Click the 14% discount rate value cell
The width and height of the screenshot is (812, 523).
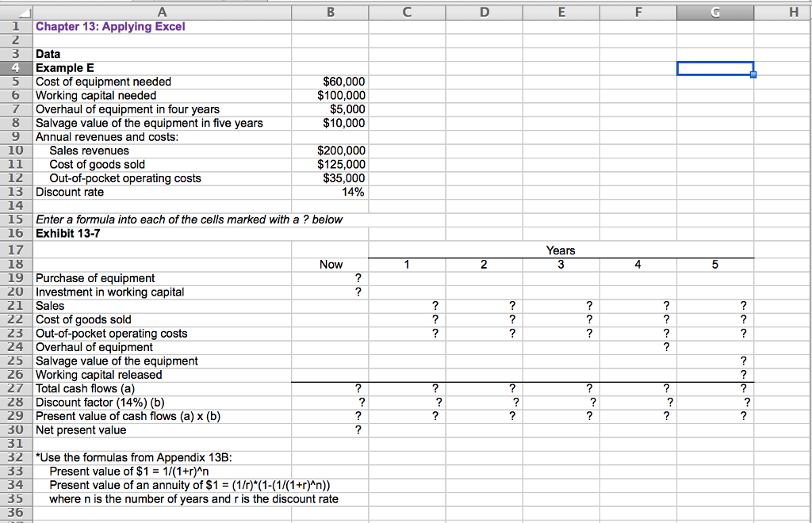coord(330,192)
